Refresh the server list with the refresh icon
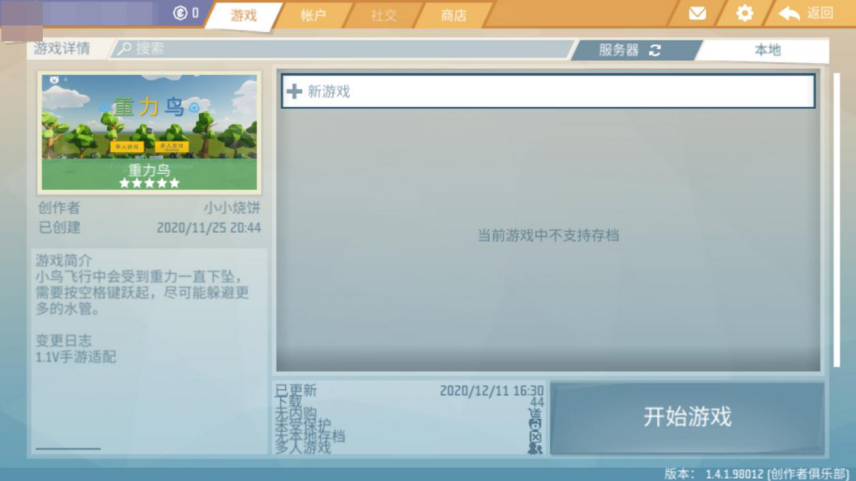 point(655,50)
